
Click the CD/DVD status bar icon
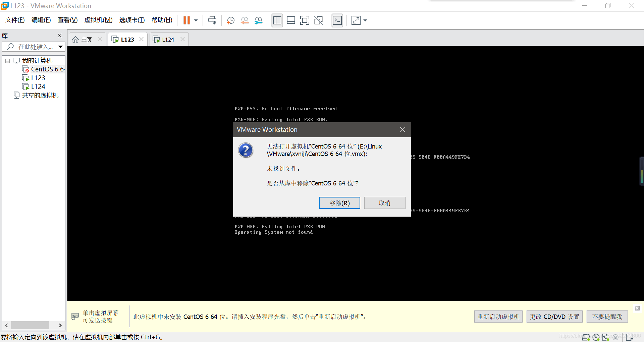tap(596, 337)
